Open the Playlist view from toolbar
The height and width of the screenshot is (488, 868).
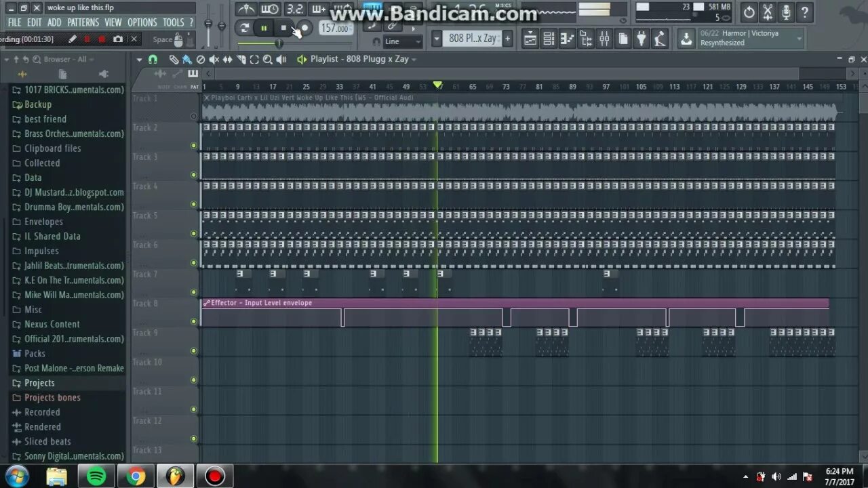coord(530,39)
